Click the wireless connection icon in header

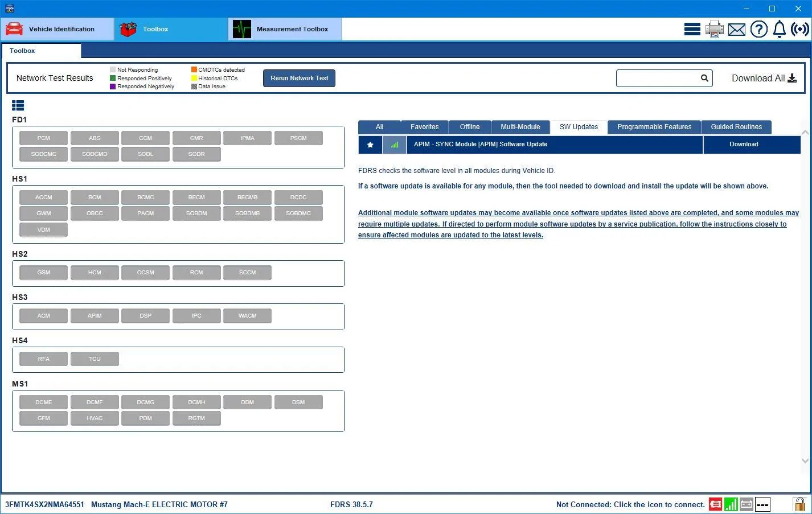tap(800, 29)
